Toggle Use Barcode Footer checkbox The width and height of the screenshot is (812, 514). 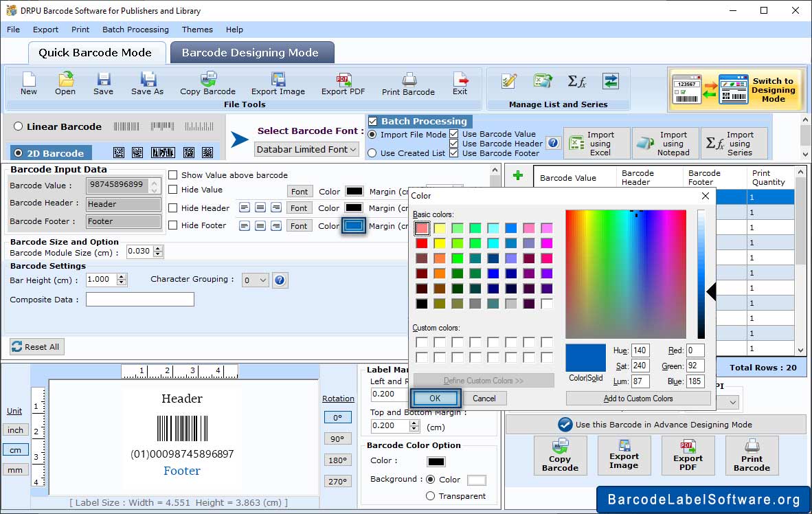coord(453,153)
